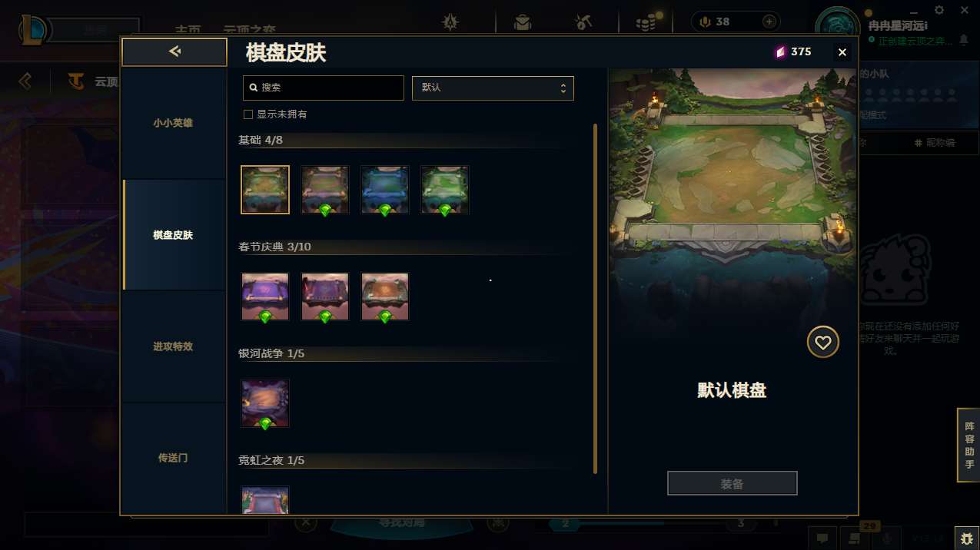Close the 棋盘皮肤 dialog

842,52
